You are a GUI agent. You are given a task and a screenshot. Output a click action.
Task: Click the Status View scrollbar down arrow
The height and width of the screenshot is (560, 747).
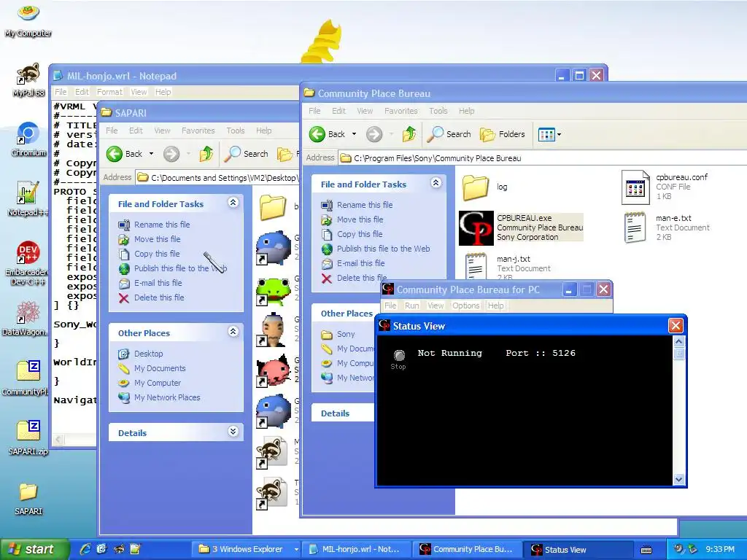pyautogui.click(x=679, y=480)
